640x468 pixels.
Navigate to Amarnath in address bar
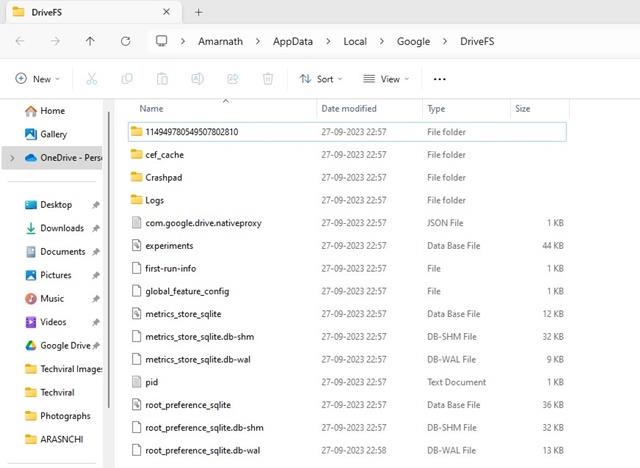pos(220,41)
